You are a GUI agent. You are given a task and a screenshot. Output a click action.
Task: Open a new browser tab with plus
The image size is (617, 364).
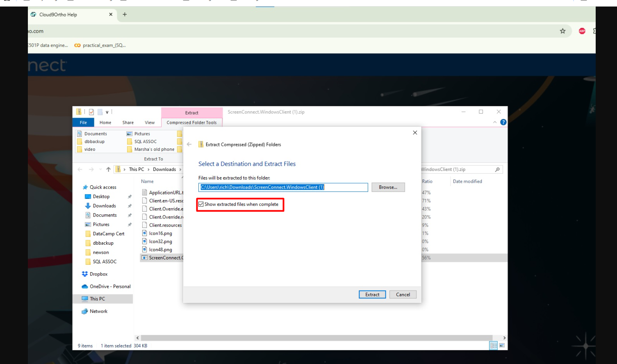125,14
